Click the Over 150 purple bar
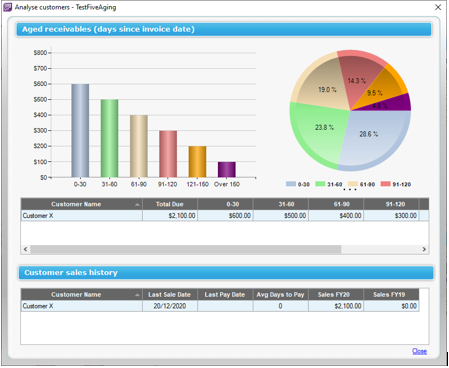The image size is (449, 368). (x=227, y=169)
